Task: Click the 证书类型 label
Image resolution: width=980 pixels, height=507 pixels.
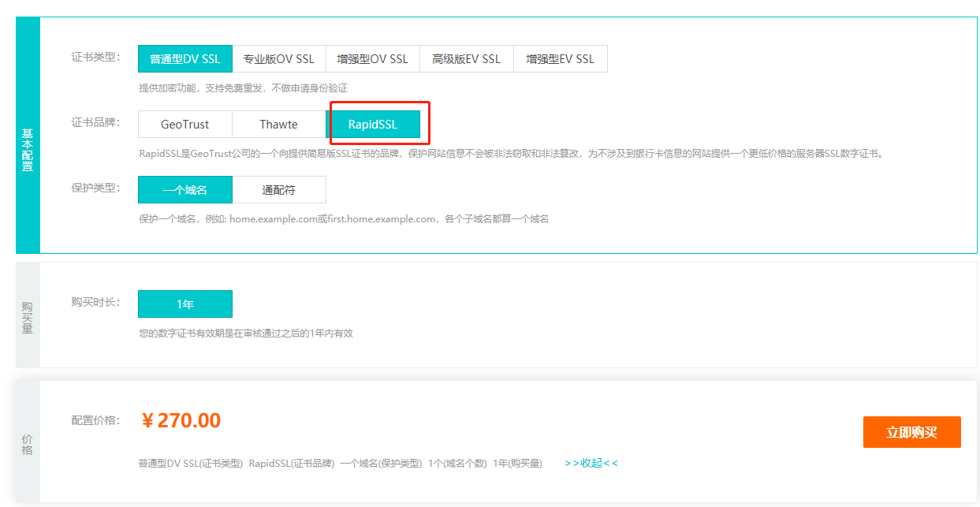Action: pyautogui.click(x=95, y=58)
